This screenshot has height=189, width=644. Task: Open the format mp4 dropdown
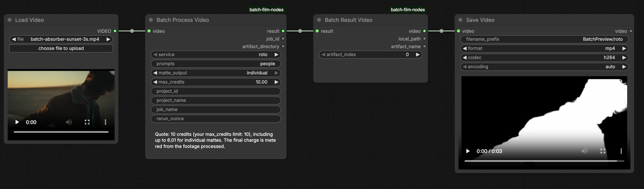tap(544, 48)
